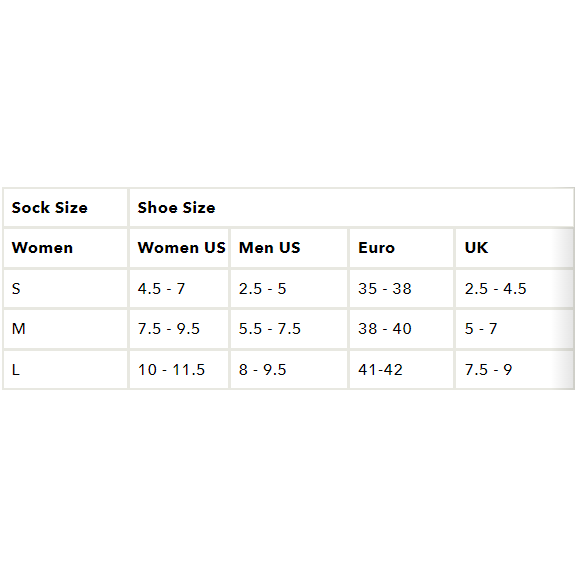Click the Shoe Size header cell
The height and width of the screenshot is (578, 578).
(x=351, y=208)
